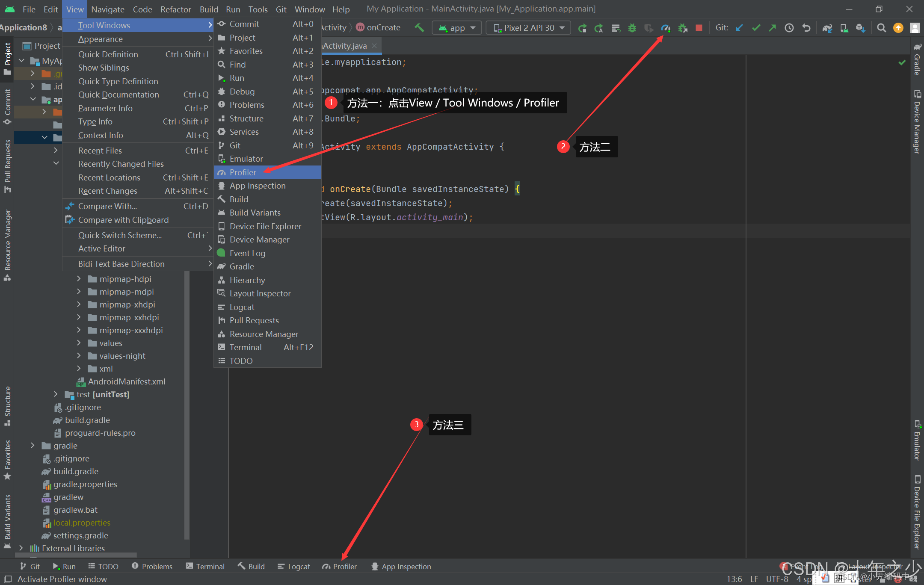Viewport: 924px width, 585px height.
Task: Click Git Update Project blue arrow
Action: (x=739, y=28)
